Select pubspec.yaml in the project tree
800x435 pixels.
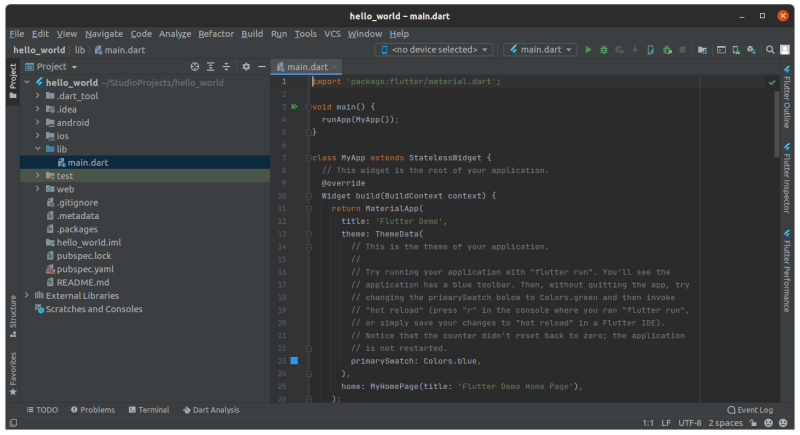(85, 269)
